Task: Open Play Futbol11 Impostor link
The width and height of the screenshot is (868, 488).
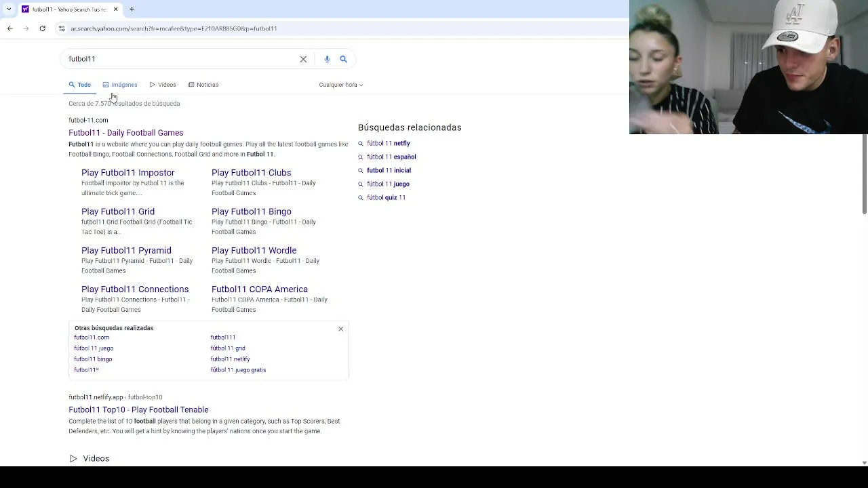Action: [127, 173]
